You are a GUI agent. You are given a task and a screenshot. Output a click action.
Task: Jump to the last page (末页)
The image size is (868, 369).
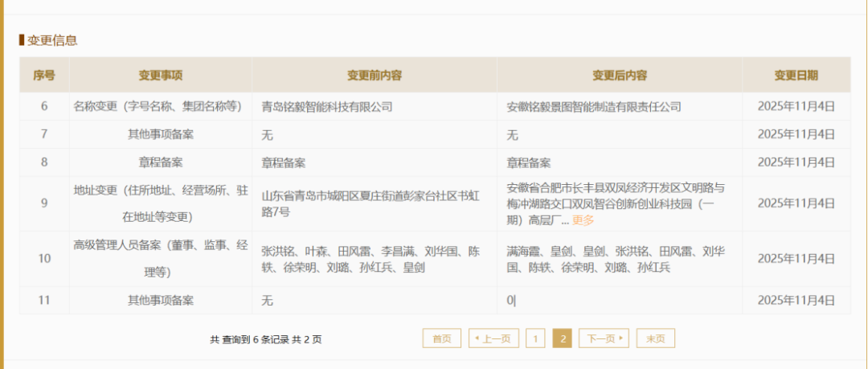click(x=656, y=338)
